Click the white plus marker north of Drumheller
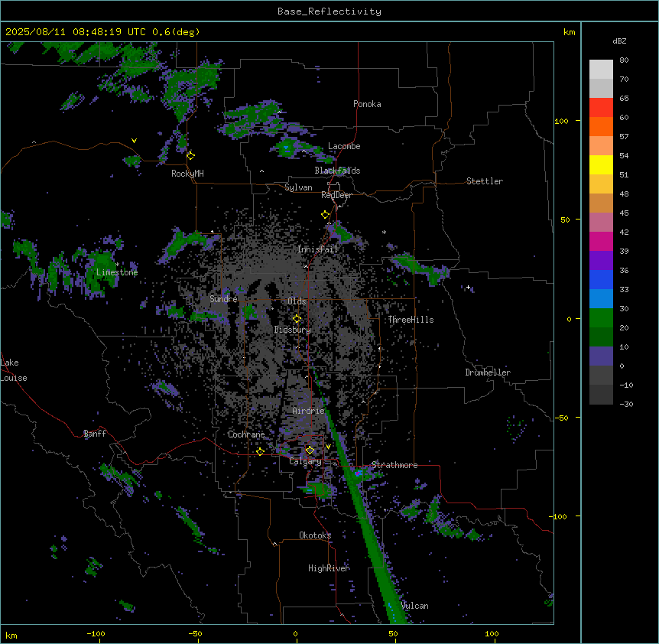The width and height of the screenshot is (659, 644). point(468,288)
